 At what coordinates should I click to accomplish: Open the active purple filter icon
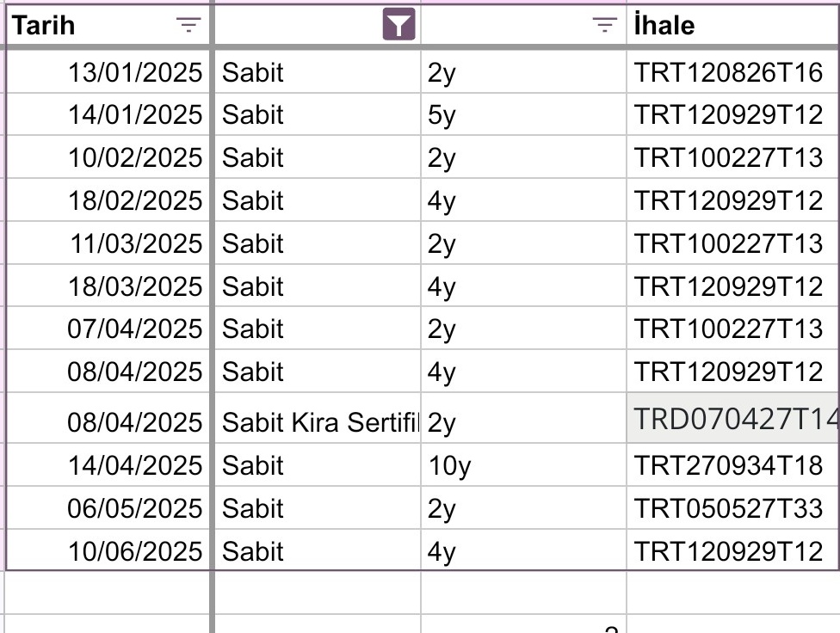point(398,25)
